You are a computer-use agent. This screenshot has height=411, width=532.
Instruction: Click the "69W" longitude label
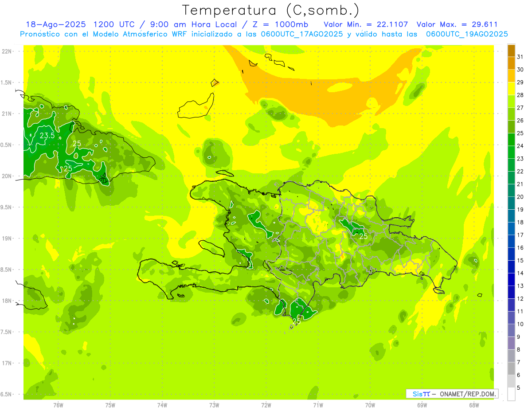pyautogui.click(x=422, y=405)
